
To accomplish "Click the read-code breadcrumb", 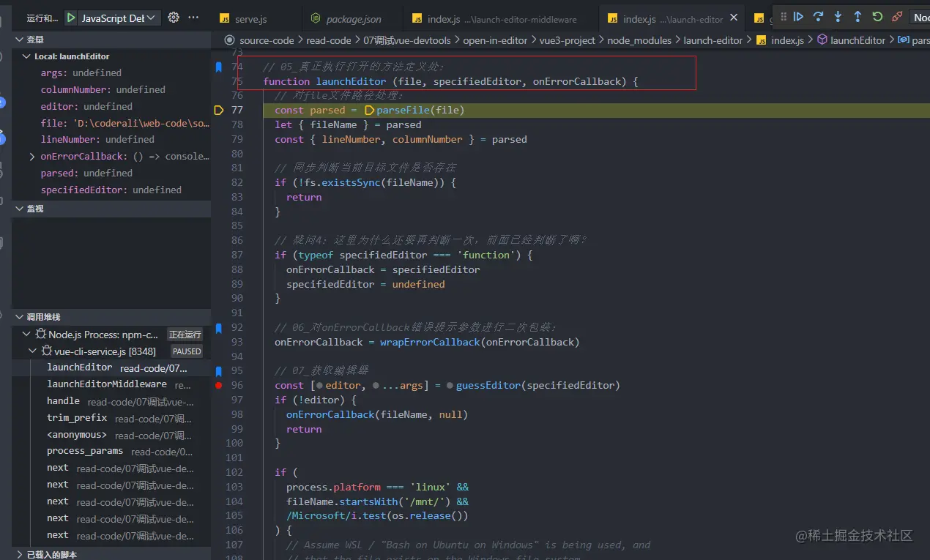I will click(x=328, y=40).
